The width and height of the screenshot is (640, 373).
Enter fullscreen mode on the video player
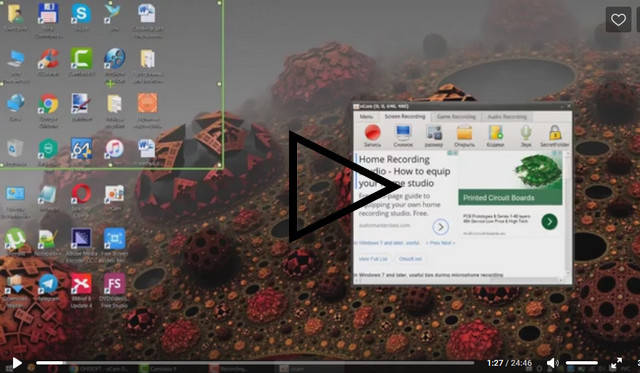pyautogui.click(x=616, y=362)
